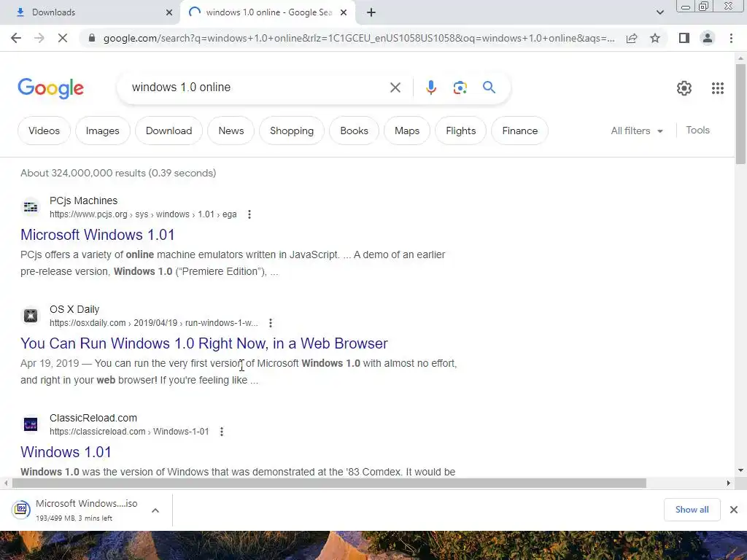Open Google apps grid
This screenshot has width=747, height=560.
coord(718,88)
